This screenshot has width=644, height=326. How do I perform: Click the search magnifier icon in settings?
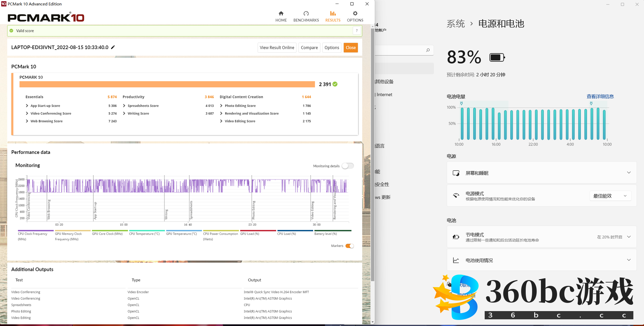point(428,50)
